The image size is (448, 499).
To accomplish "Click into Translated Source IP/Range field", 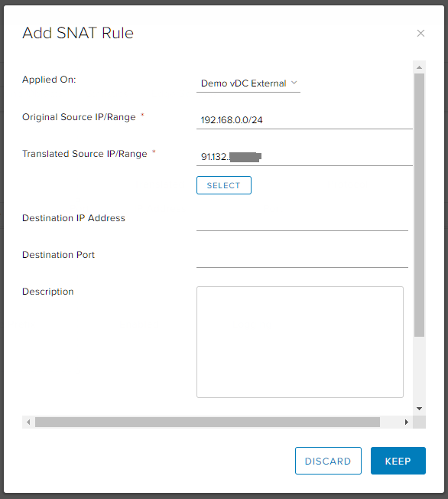I will pyautogui.click(x=304, y=157).
